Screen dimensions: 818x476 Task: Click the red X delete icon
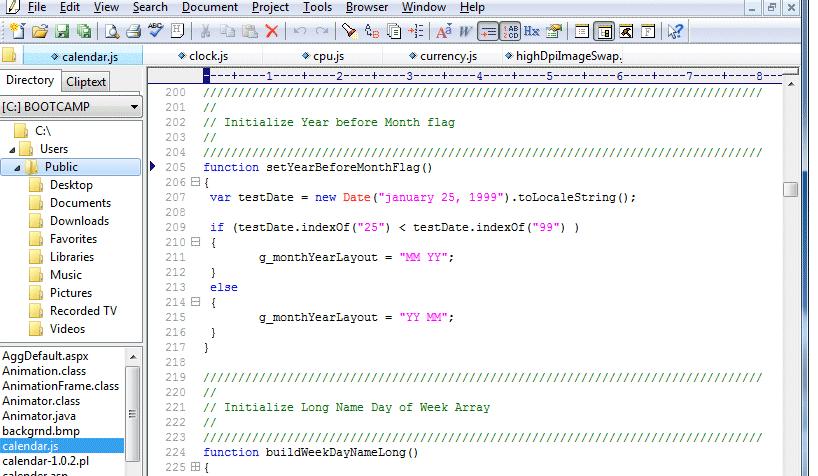click(272, 31)
